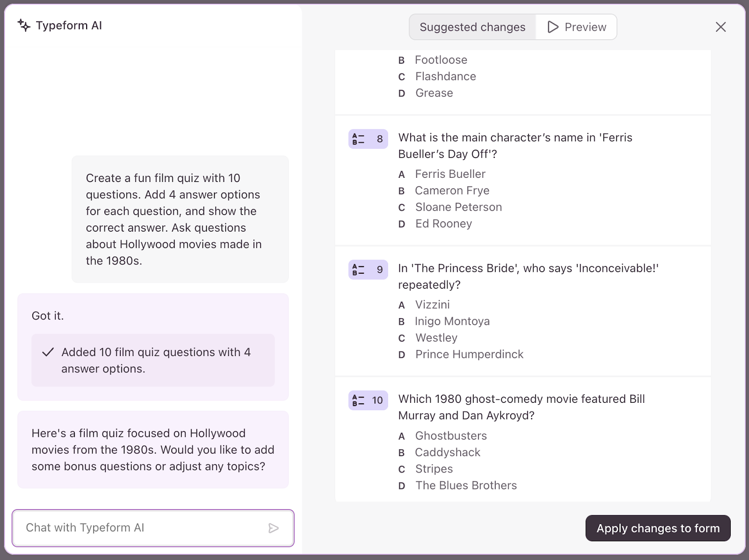
Task: Click the checkmark next to Added 10 questions
Action: [48, 352]
